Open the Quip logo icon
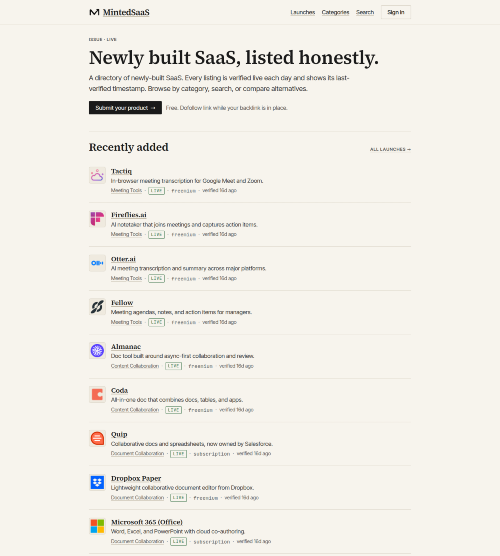Viewport: 500px width, 556px height. [97, 439]
